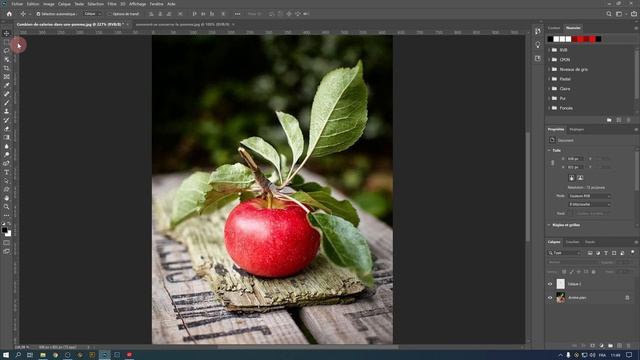This screenshot has width=640, height=360.
Task: Open the Fenêtre menu
Action: [x=156, y=4]
